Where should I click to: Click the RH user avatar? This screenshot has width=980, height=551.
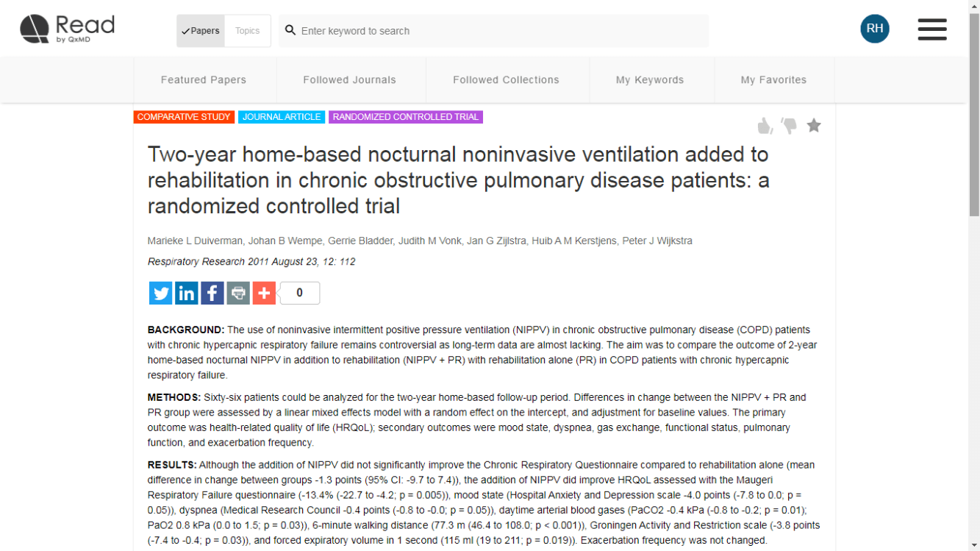[x=875, y=29]
